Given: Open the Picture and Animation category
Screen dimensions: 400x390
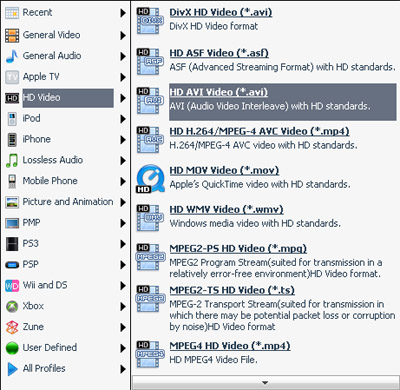Looking at the screenshot, I should [68, 202].
